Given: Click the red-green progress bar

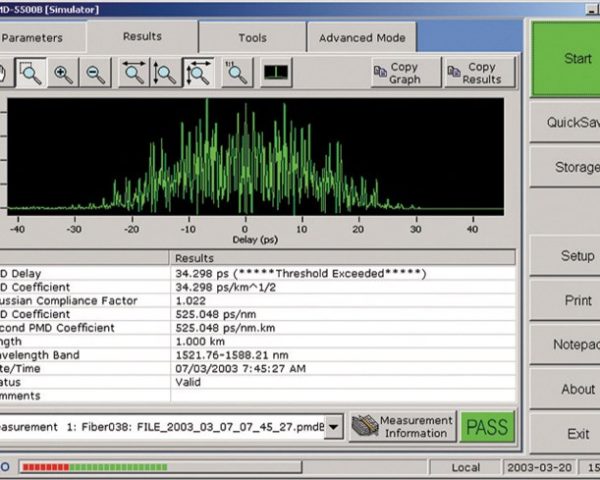Looking at the screenshot, I should coord(160,467).
